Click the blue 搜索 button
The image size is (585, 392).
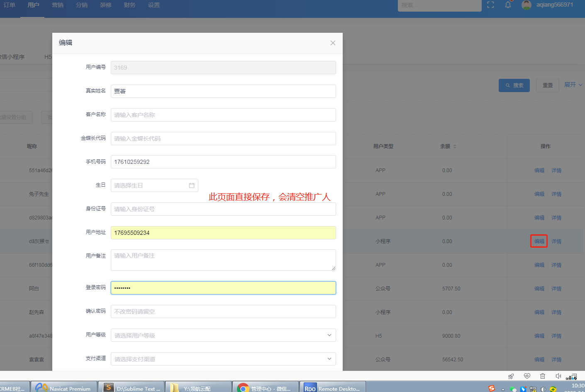click(x=514, y=85)
